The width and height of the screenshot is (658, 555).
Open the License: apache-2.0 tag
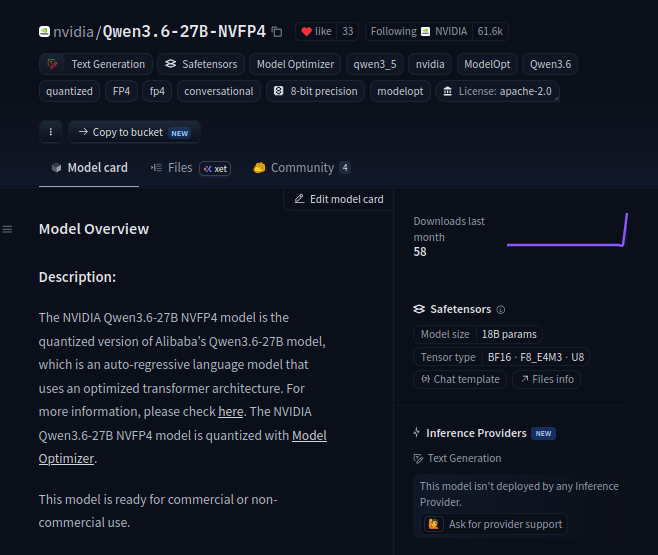[497, 91]
